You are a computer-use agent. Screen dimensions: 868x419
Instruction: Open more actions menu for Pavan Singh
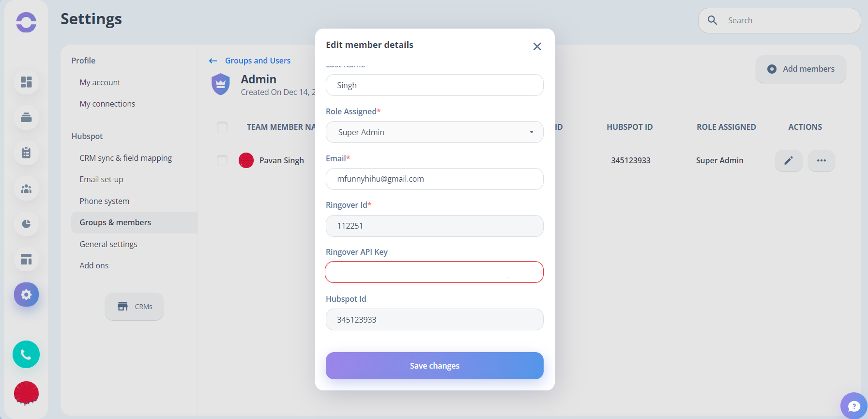[x=822, y=160]
